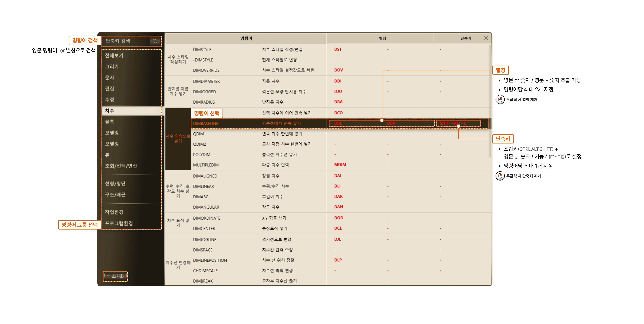This screenshot has width=644, height=324.
Task: Click DBL alias of DIMBASELINE
Action: pos(338,123)
